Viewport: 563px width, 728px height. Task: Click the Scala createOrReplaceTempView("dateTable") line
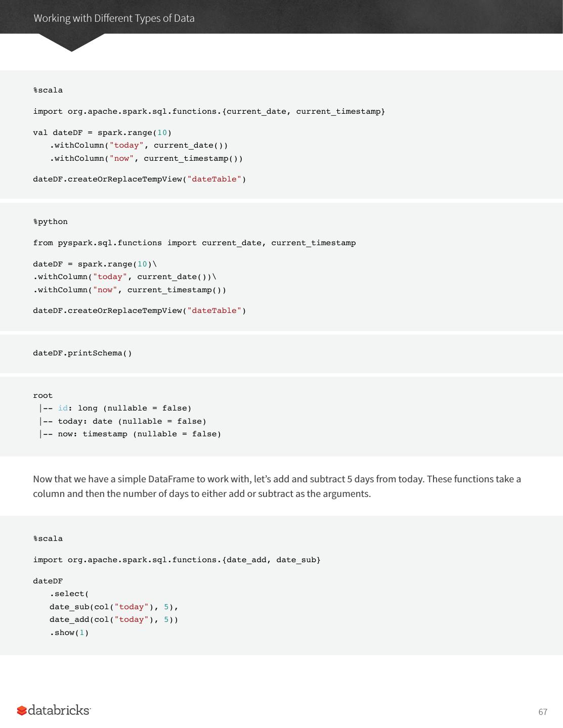[139, 179]
